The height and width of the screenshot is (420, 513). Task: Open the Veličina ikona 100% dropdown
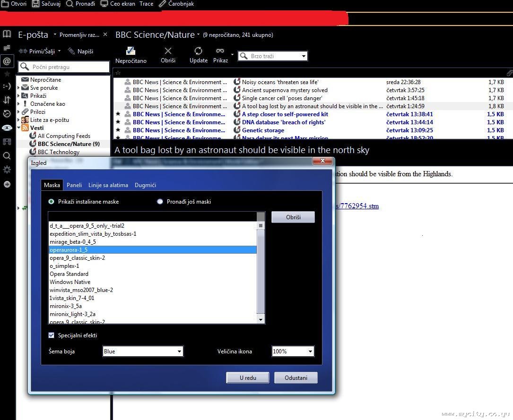293,351
